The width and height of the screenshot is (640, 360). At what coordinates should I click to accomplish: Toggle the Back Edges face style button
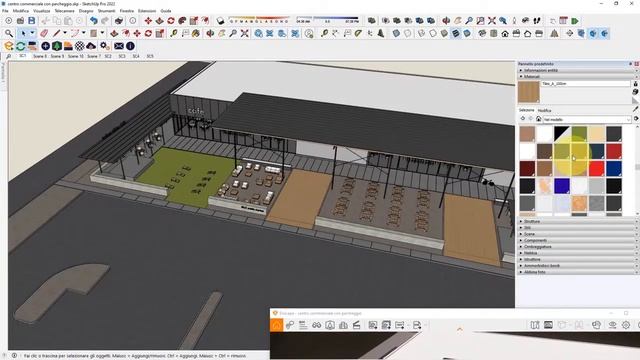pos(407,33)
